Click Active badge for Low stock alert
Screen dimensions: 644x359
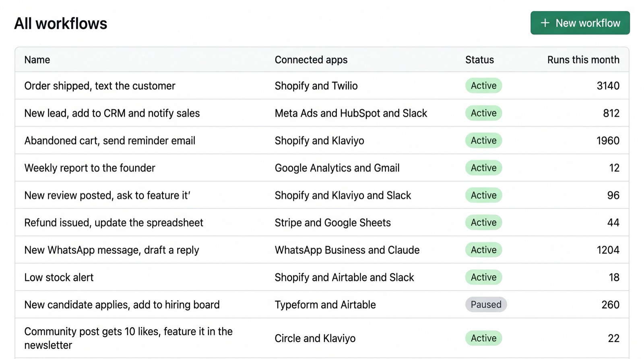click(x=483, y=277)
